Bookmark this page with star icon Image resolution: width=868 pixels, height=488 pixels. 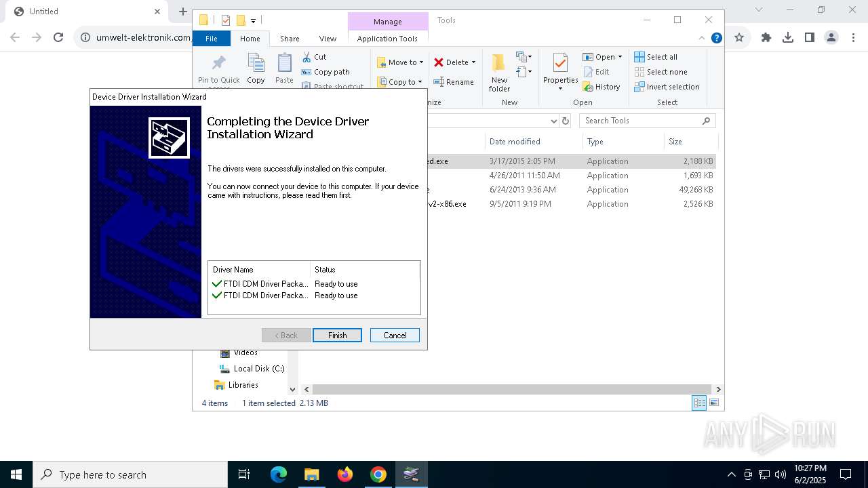(x=739, y=37)
